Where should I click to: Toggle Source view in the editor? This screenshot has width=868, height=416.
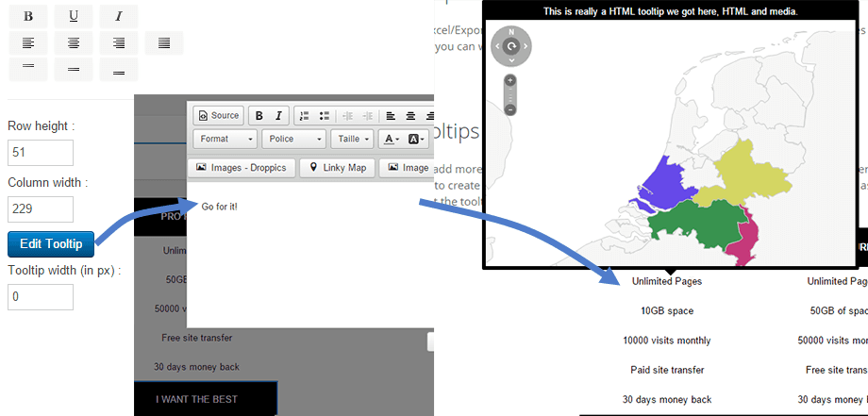pyautogui.click(x=218, y=116)
